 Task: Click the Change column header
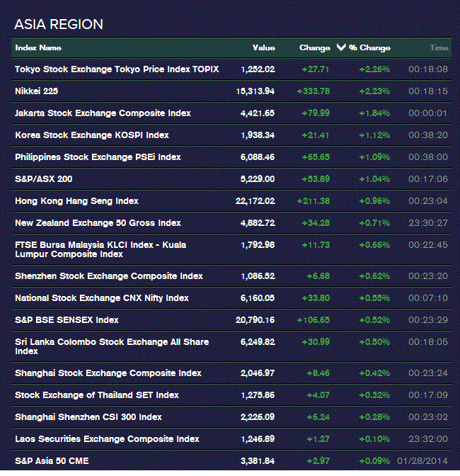point(314,47)
